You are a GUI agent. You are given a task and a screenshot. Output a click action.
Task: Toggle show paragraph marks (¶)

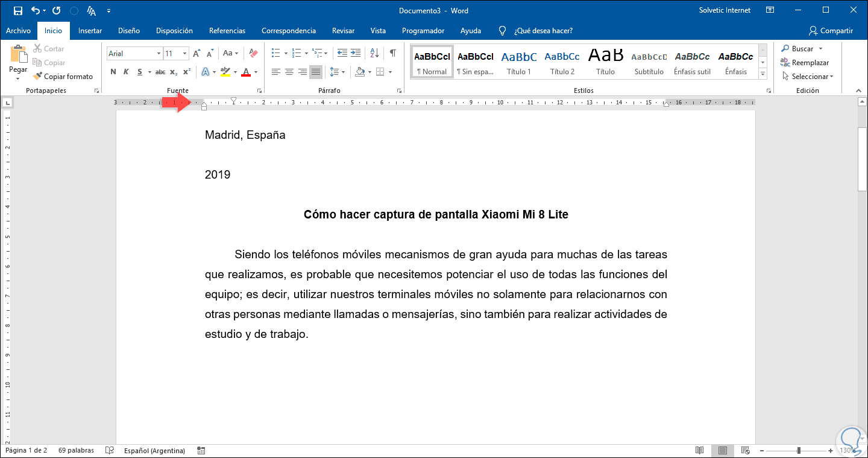click(393, 53)
